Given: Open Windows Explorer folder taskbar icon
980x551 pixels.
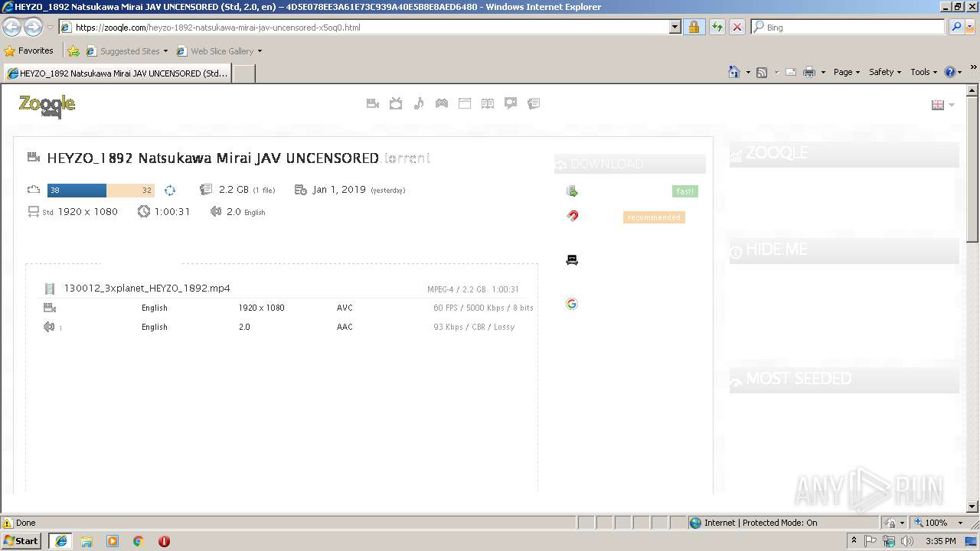Looking at the screenshot, I should pos(87,541).
